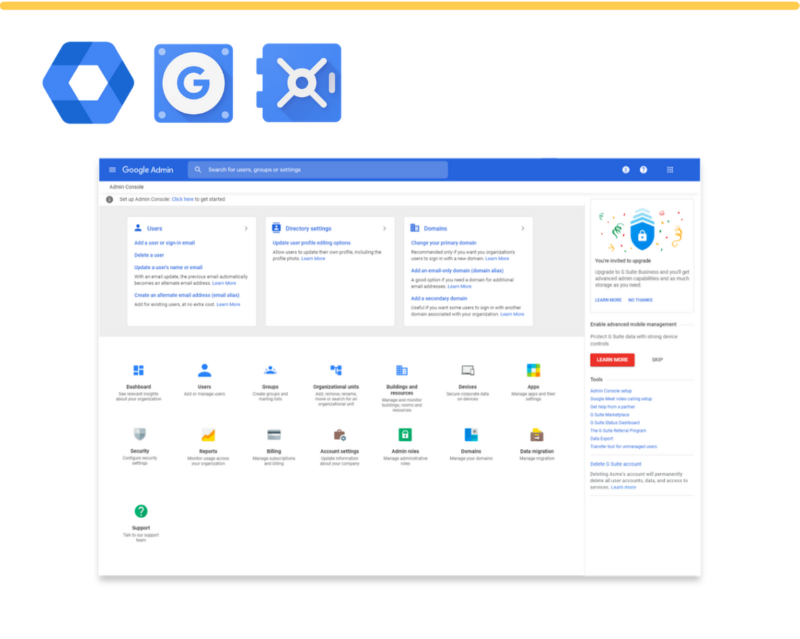
Task: Open the 'G Suite Status Dashboard' link
Action: click(615, 423)
